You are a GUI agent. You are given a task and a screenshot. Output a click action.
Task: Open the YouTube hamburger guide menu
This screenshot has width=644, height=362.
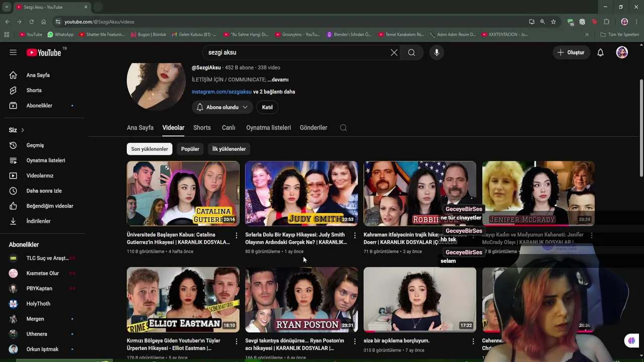(x=13, y=52)
